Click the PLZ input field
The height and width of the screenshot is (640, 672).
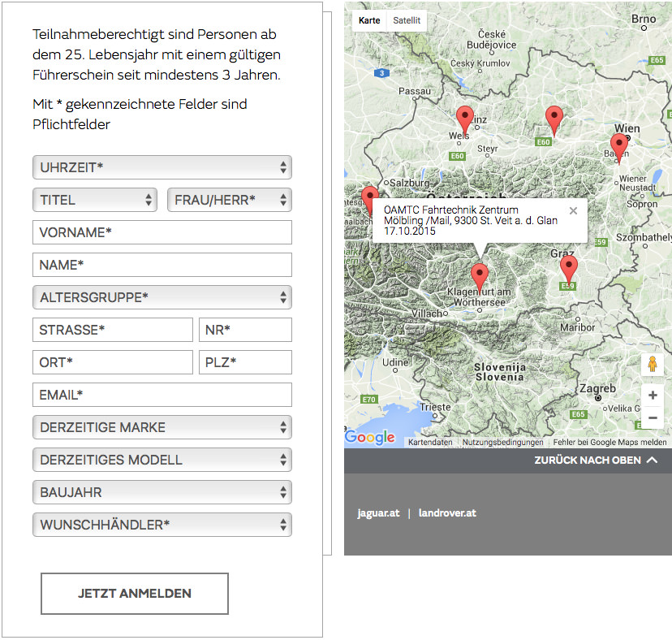pyautogui.click(x=245, y=362)
